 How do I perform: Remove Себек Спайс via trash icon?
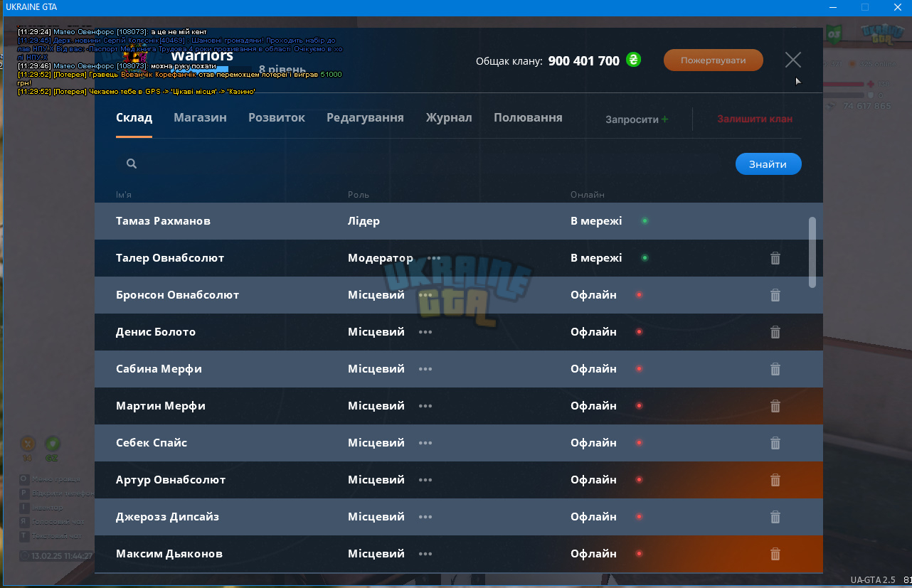tap(775, 443)
